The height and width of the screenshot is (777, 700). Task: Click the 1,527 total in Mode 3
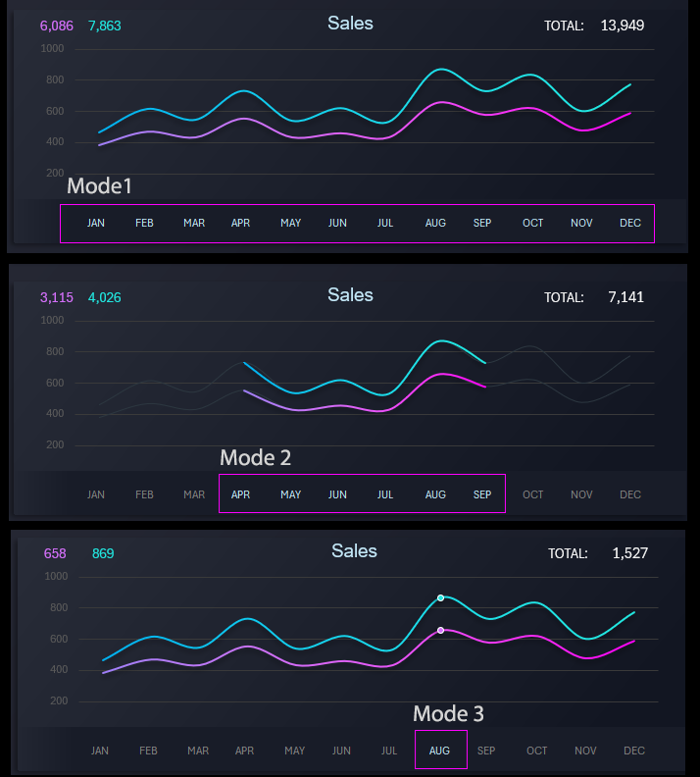(x=629, y=553)
